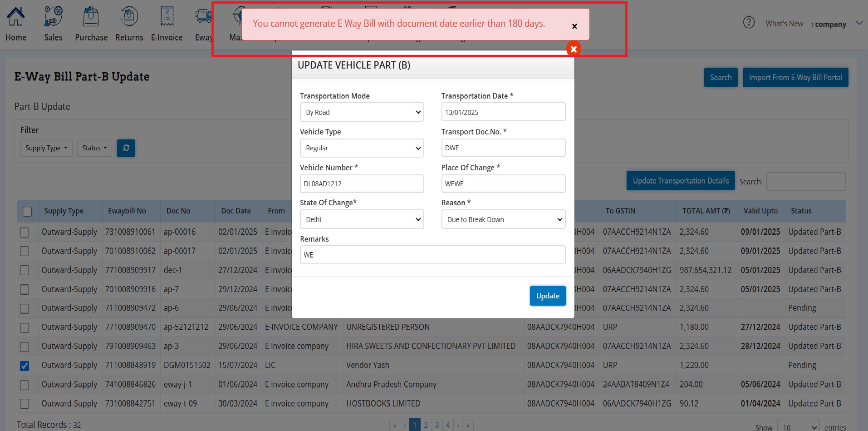Click the Search button
Image resolution: width=868 pixels, height=431 pixels.
[721, 77]
